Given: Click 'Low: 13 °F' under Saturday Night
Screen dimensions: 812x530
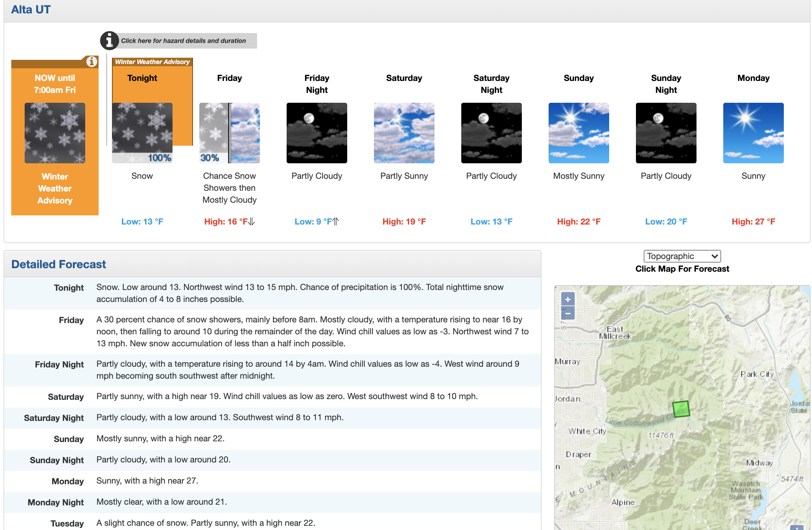Looking at the screenshot, I should click(x=492, y=222).
